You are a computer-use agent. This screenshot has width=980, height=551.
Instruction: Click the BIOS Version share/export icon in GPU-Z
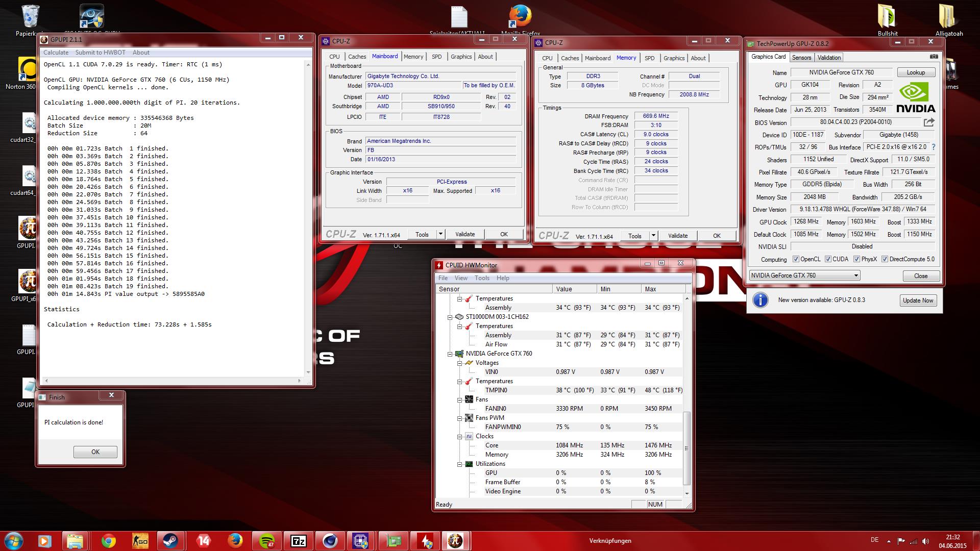929,122
